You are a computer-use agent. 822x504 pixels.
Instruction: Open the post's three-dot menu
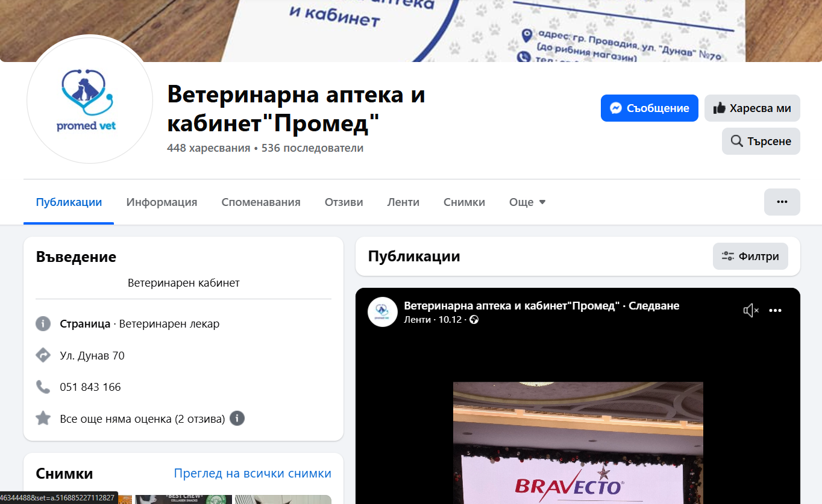click(x=776, y=311)
